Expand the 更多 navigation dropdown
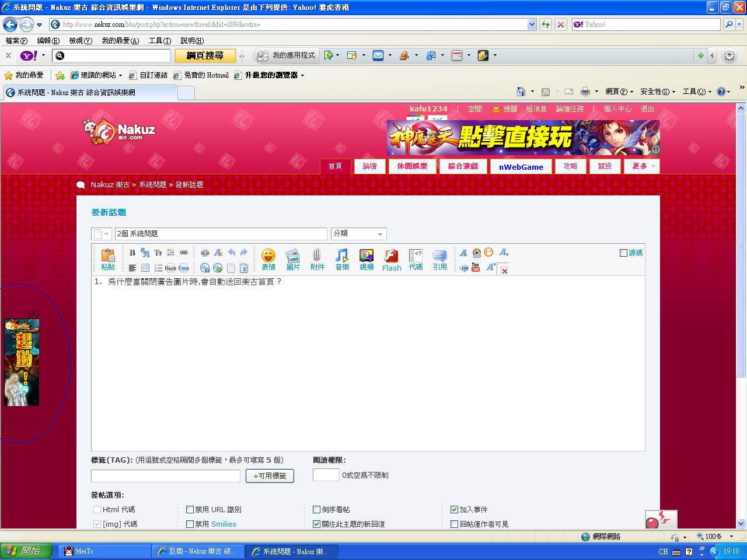This screenshot has height=560, width=747. tap(643, 166)
